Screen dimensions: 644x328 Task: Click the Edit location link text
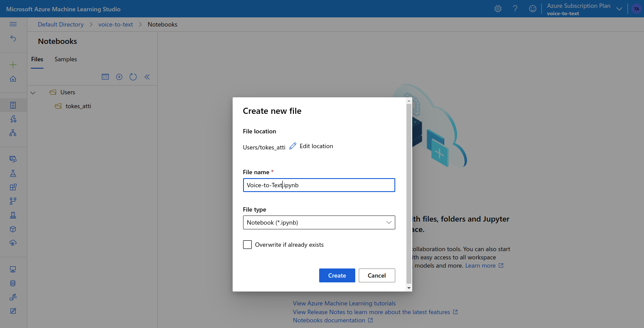[x=316, y=146]
